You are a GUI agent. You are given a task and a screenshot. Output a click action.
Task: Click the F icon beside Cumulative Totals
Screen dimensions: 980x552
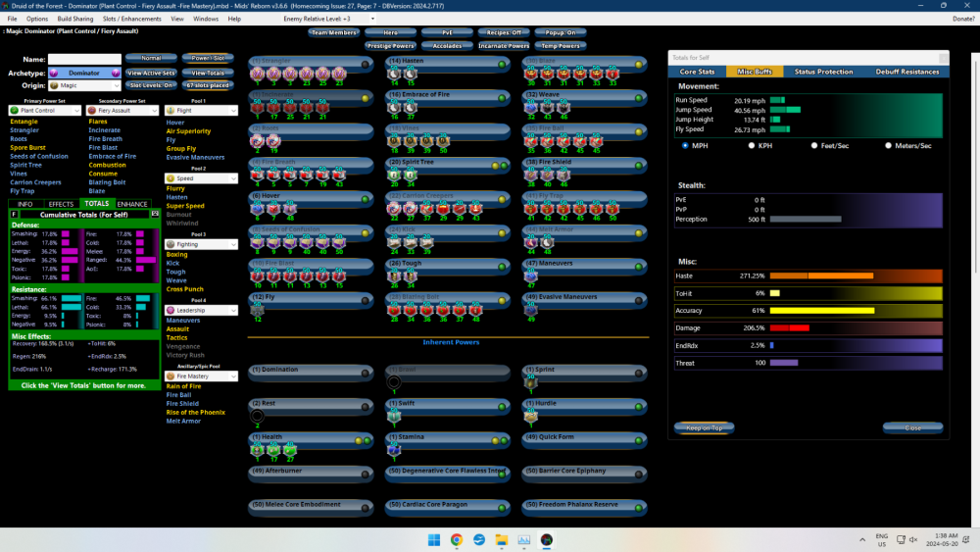(x=14, y=215)
